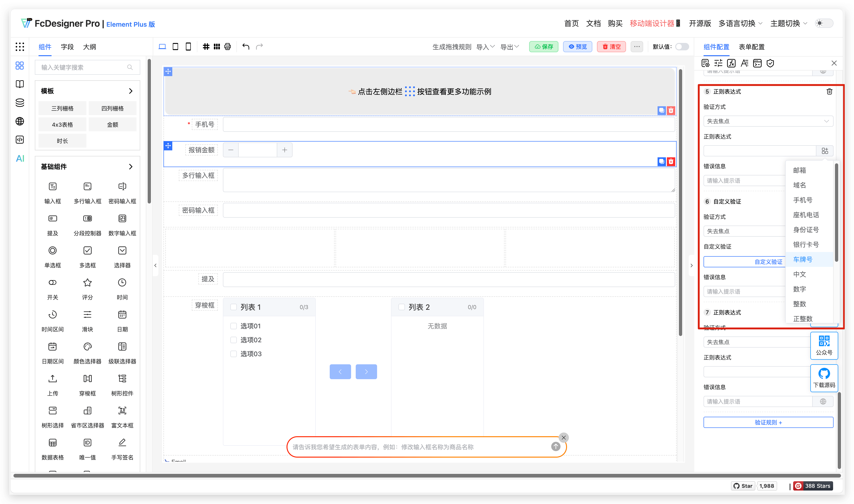Switch to mobile phone preview mode

pyautogui.click(x=188, y=46)
